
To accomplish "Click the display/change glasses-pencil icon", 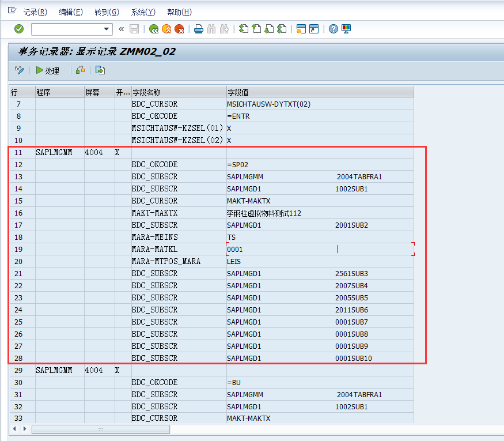I will coord(19,70).
